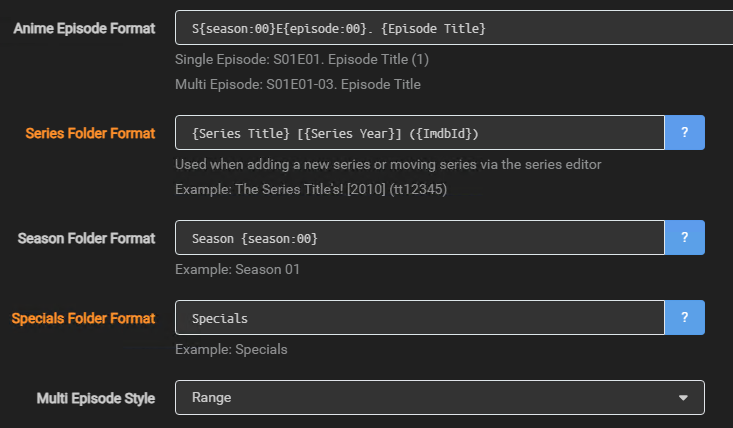
Task: Select the Specials Folder Format input
Action: click(420, 317)
